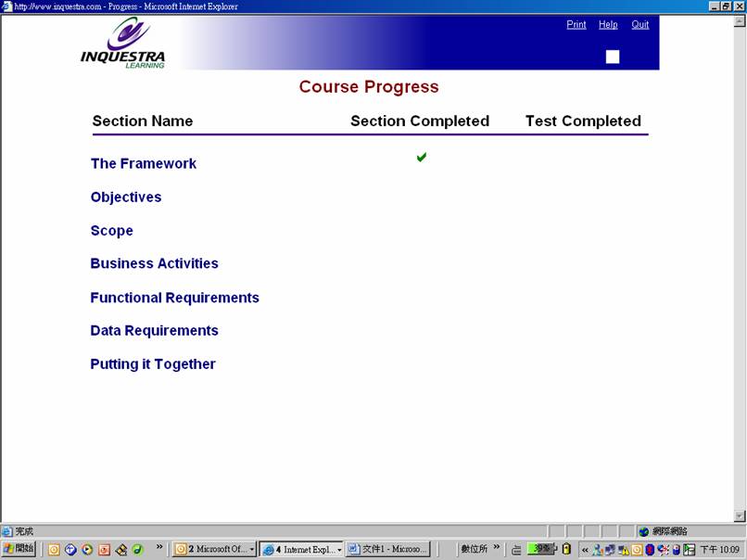Click the Bluetooth icon in system tray
Image resolution: width=747 pixels, height=560 pixels.
(650, 549)
